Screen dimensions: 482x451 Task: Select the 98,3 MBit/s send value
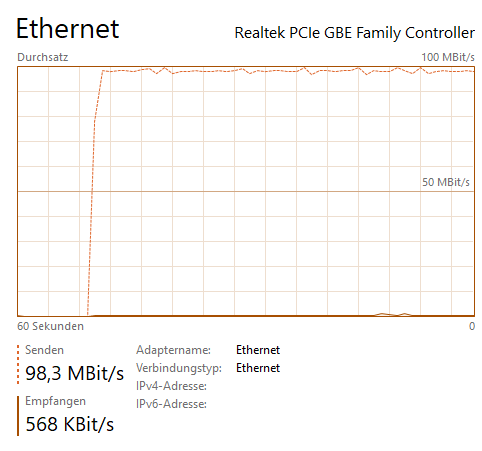pos(75,373)
